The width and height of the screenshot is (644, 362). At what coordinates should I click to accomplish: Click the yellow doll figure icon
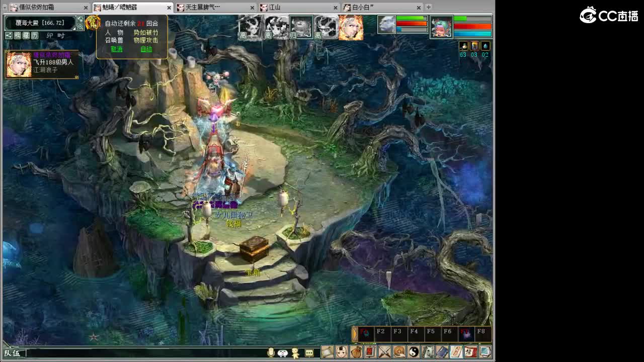[x=296, y=353]
